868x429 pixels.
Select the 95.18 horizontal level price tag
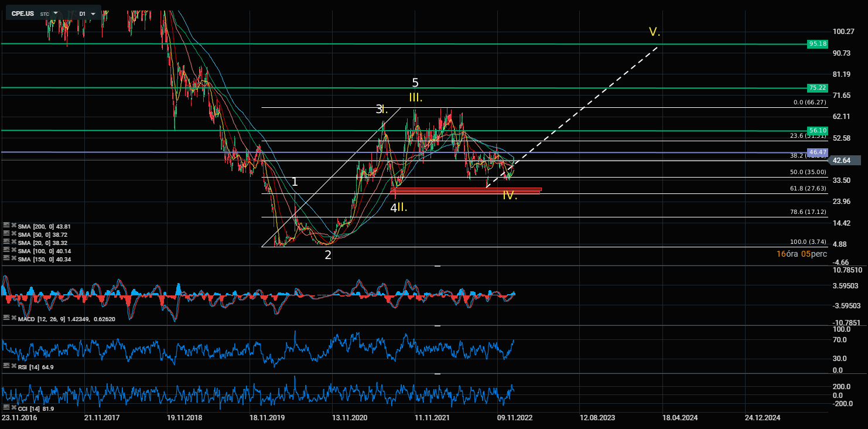pyautogui.click(x=817, y=44)
